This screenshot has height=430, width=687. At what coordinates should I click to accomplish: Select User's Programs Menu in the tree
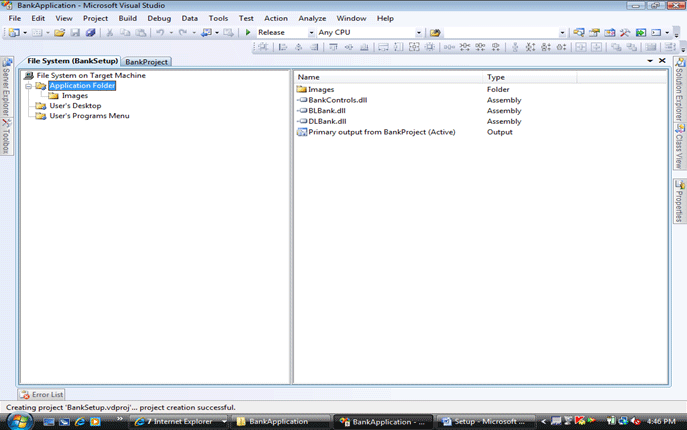pos(89,116)
